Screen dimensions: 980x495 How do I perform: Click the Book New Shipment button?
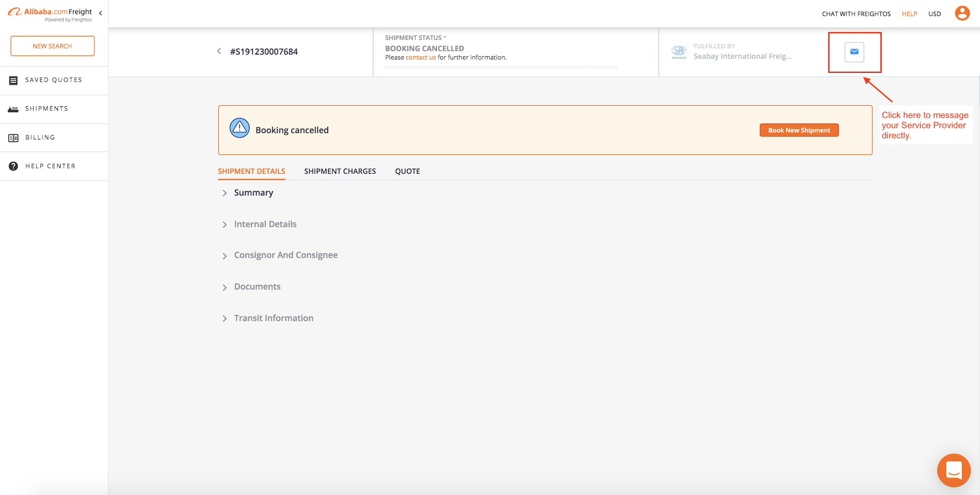point(799,130)
